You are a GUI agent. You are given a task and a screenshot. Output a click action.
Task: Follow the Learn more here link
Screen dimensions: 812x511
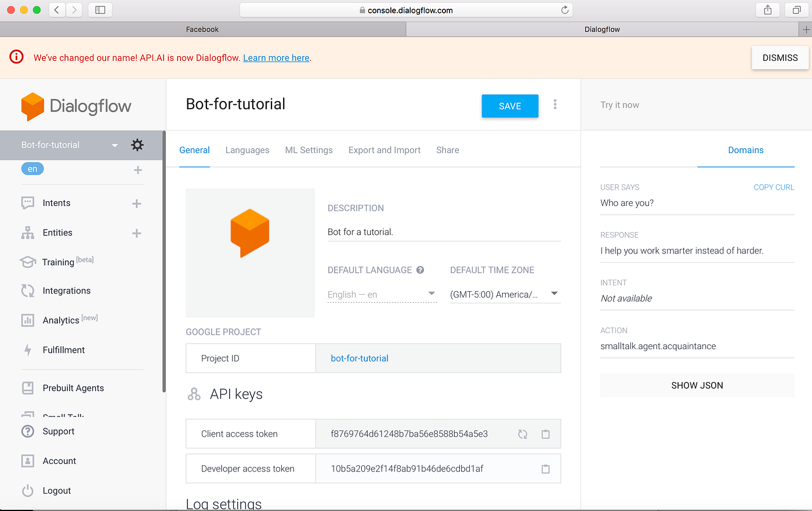[276, 58]
